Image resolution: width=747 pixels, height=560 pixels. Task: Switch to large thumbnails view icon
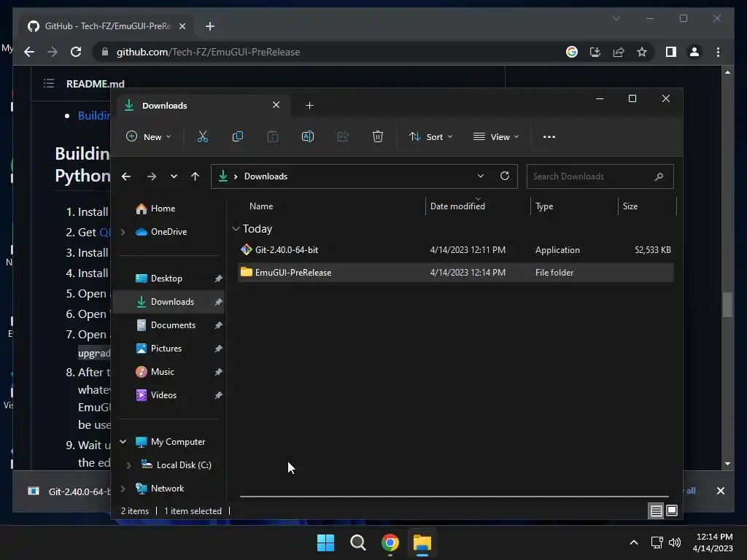(x=672, y=511)
